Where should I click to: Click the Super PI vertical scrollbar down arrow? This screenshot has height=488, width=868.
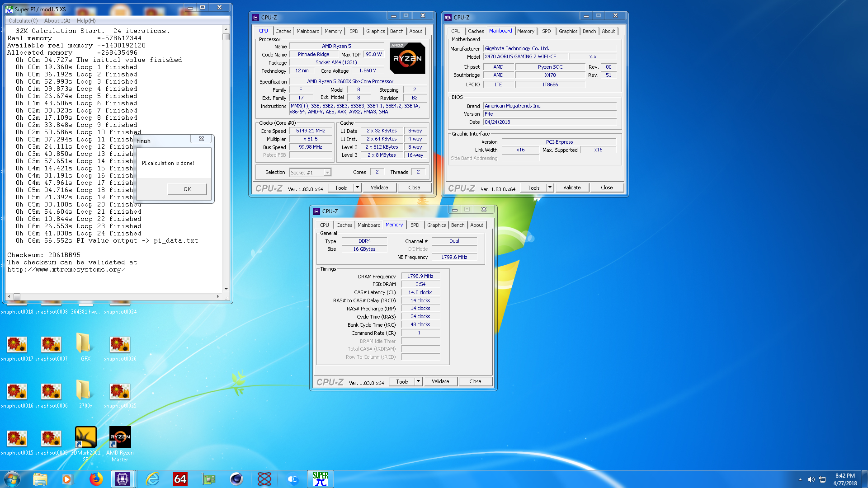tap(226, 289)
